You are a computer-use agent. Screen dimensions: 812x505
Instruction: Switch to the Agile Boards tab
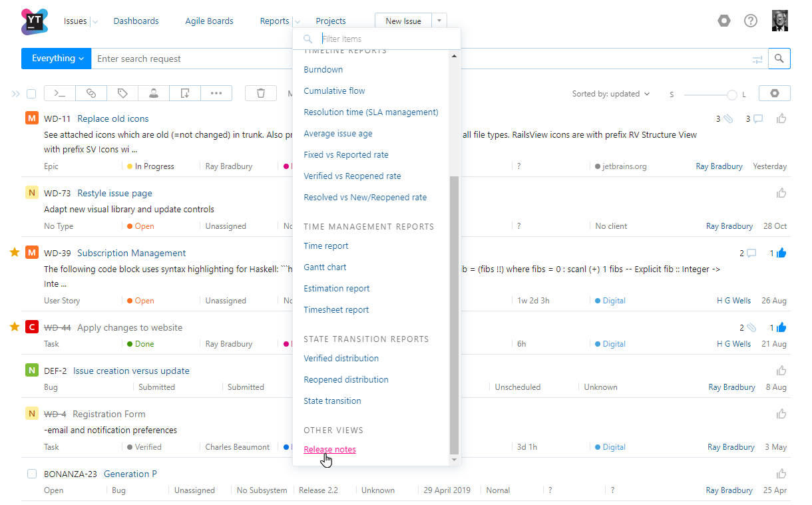(x=209, y=21)
